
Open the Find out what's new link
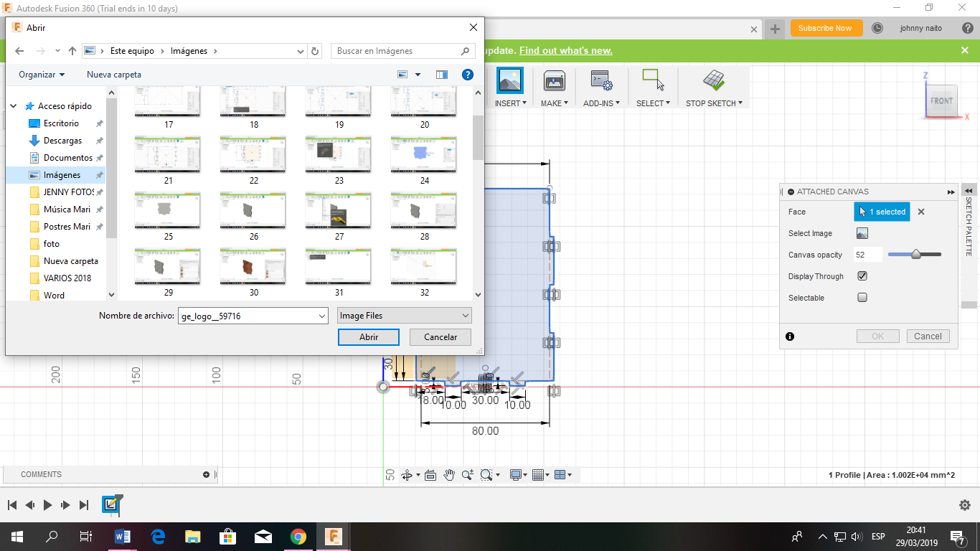point(566,50)
